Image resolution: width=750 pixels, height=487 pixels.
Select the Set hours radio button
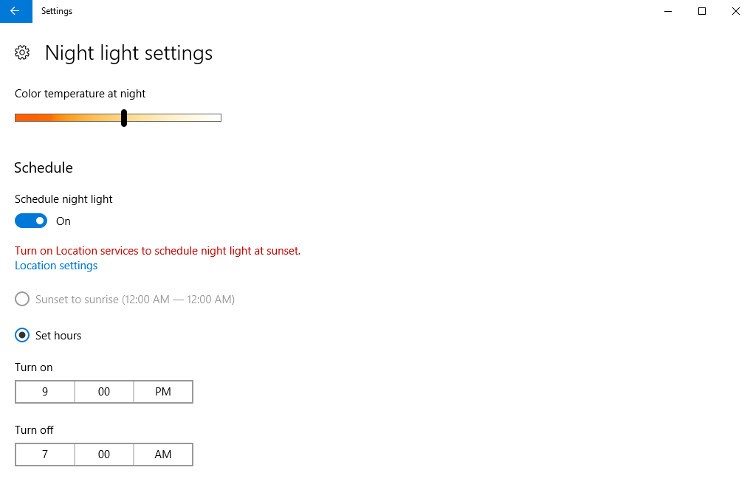coord(22,335)
